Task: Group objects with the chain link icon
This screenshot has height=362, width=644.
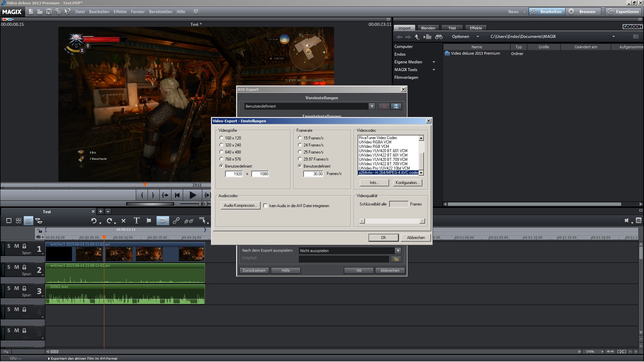Action: pyautogui.click(x=176, y=221)
